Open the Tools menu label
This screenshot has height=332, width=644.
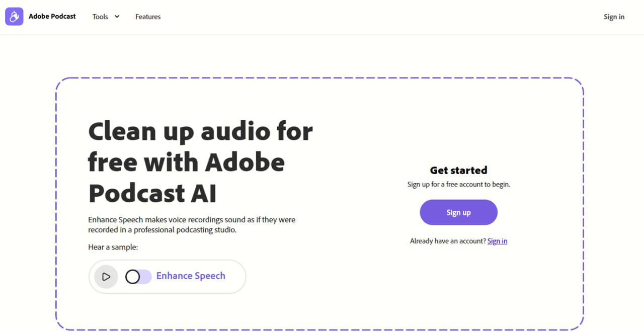coord(100,17)
